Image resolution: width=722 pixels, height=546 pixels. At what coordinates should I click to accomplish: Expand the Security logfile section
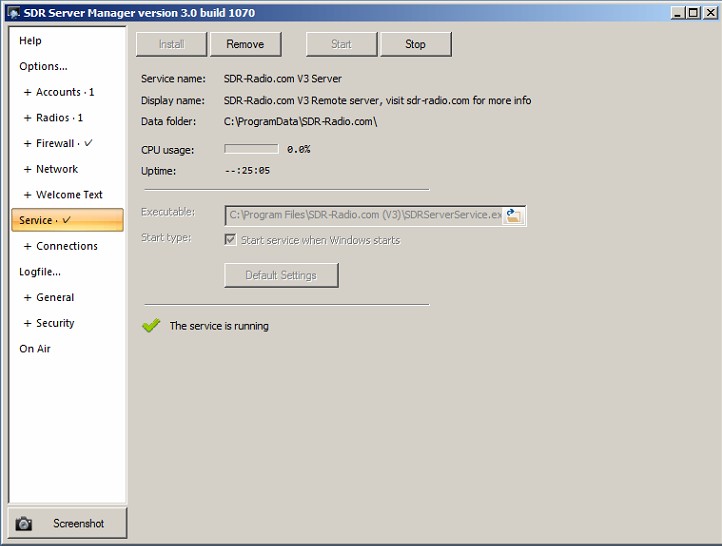pyautogui.click(x=27, y=323)
